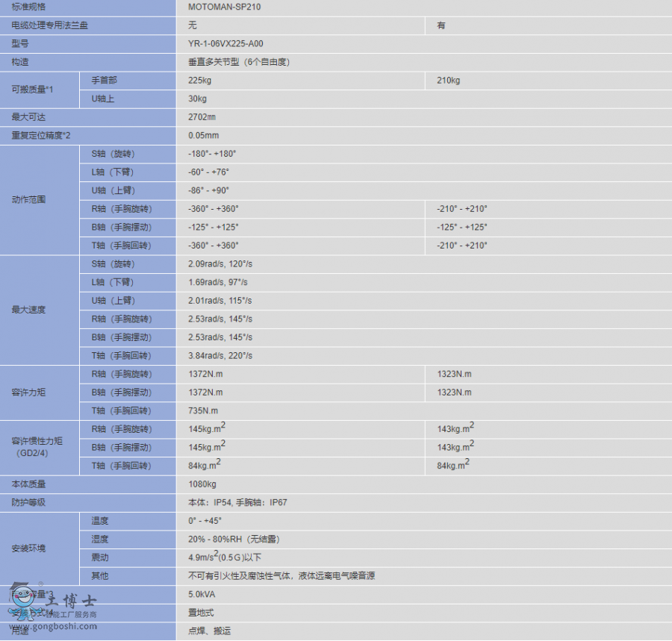The width and height of the screenshot is (672, 641).
Task: Select B轴（手腕摆动）label in the 最大速度 section
Action: 122,337
